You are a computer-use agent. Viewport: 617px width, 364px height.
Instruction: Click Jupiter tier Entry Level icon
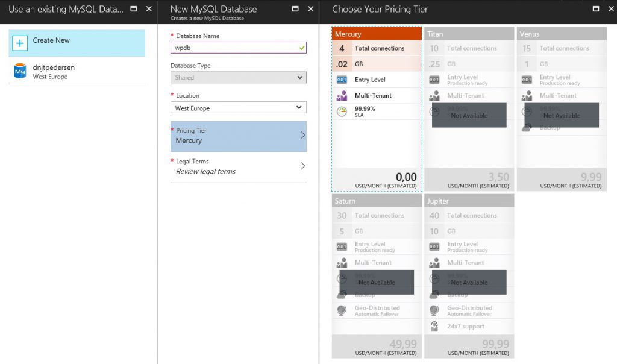(434, 246)
